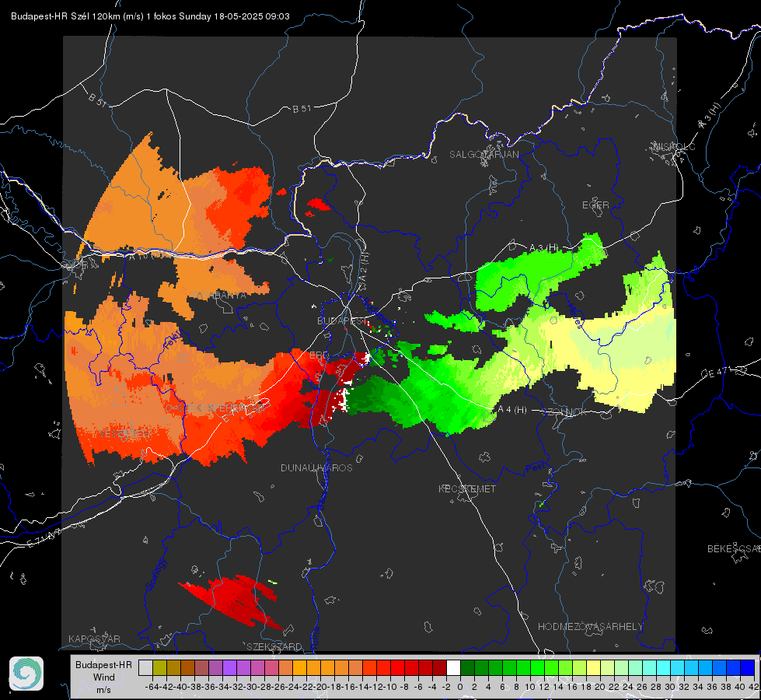This screenshot has height=700, width=761.
Task: Pick the brown swatch between -40 and -38
Action: click(187, 667)
